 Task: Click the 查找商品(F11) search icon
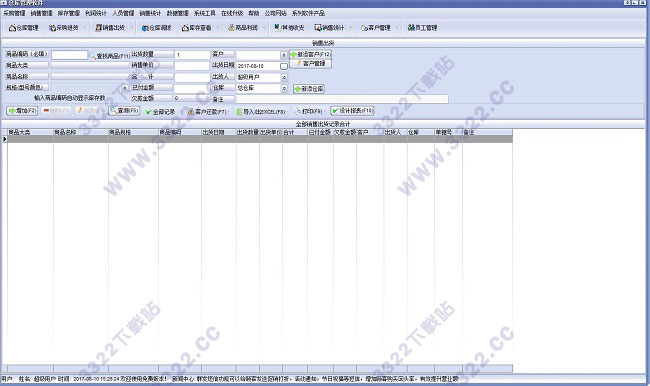92,56
